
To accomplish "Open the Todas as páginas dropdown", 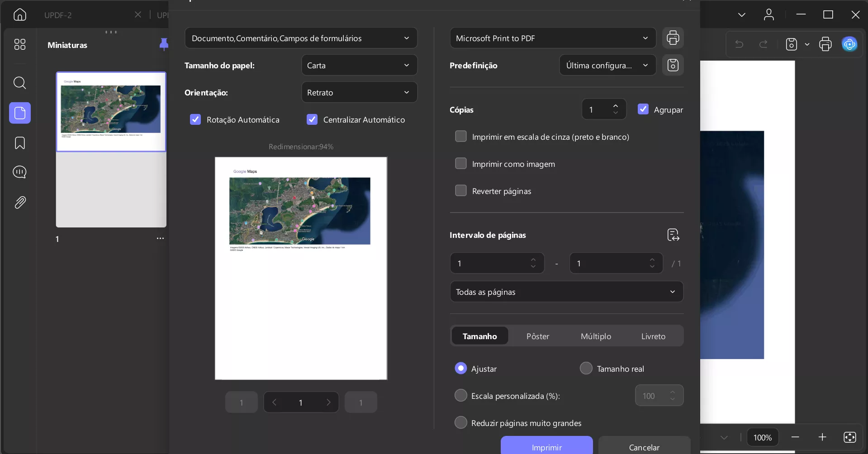I will click(566, 292).
